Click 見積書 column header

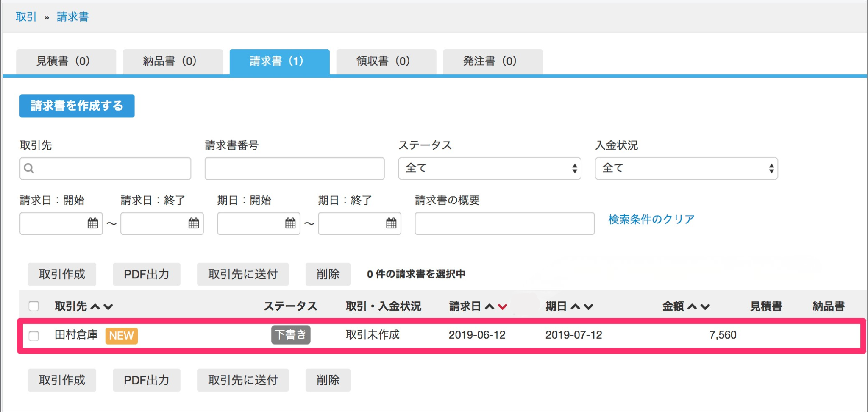(x=766, y=306)
